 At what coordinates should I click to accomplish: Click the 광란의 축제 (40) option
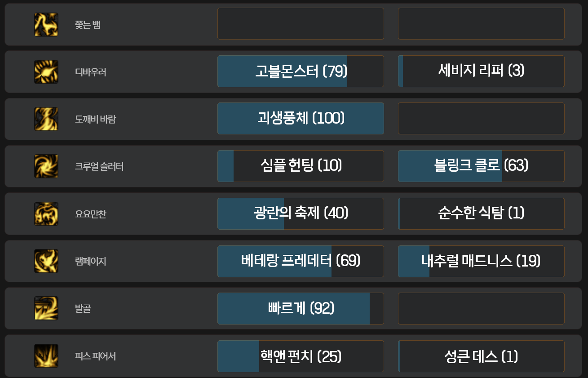tap(301, 213)
